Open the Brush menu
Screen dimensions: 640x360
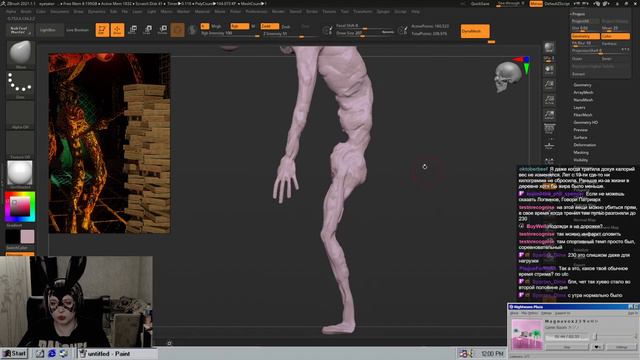[26, 12]
